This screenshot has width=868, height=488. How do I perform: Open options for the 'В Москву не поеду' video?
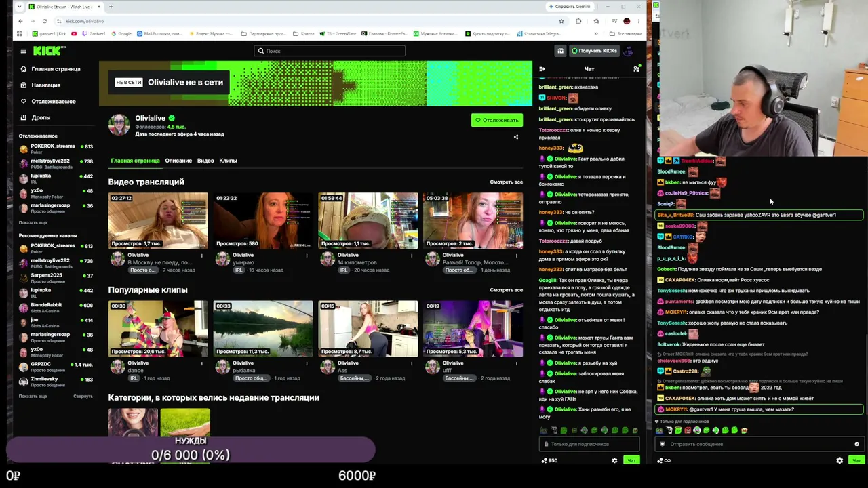[201, 256]
